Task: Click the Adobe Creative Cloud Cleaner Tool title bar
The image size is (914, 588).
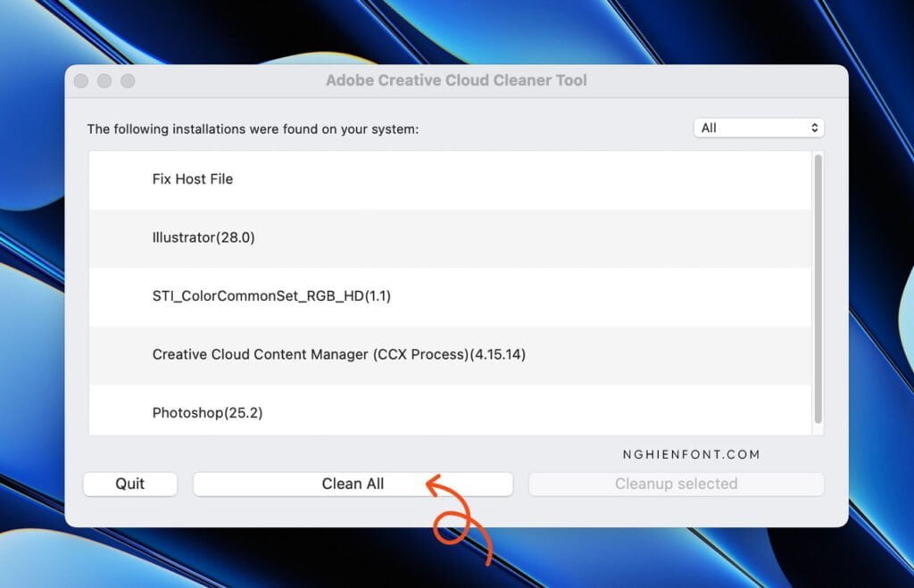Action: [457, 80]
